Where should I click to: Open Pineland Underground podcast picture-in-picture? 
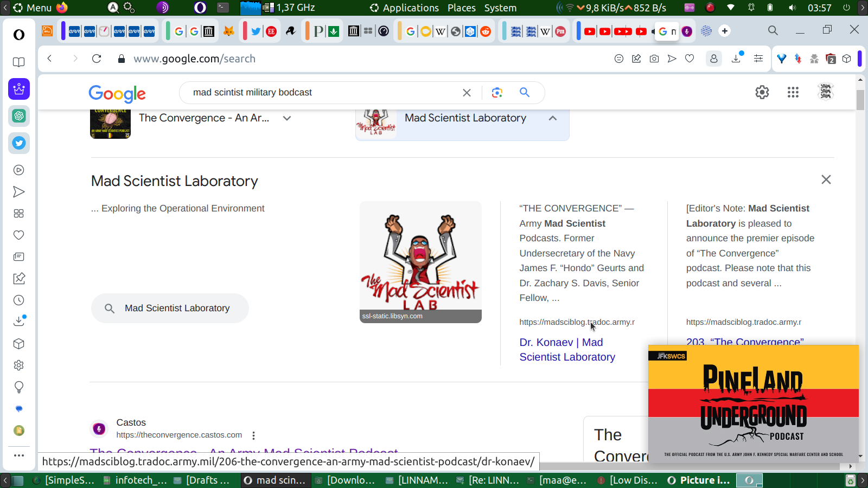click(x=754, y=404)
